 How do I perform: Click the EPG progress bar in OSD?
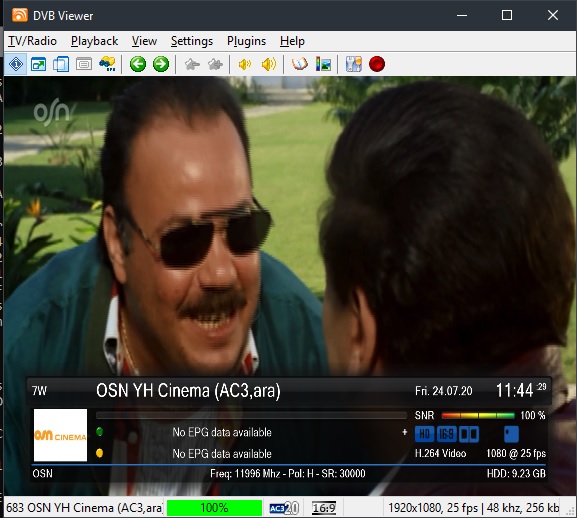251,415
